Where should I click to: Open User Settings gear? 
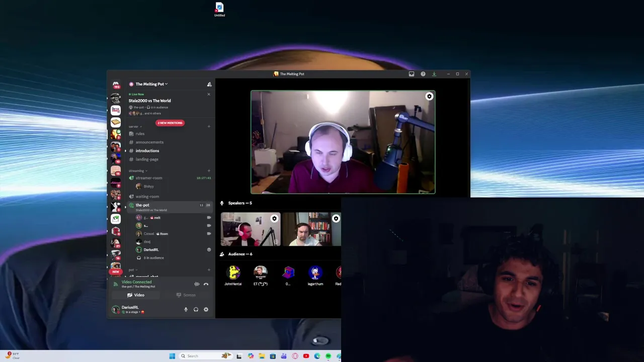(x=206, y=310)
